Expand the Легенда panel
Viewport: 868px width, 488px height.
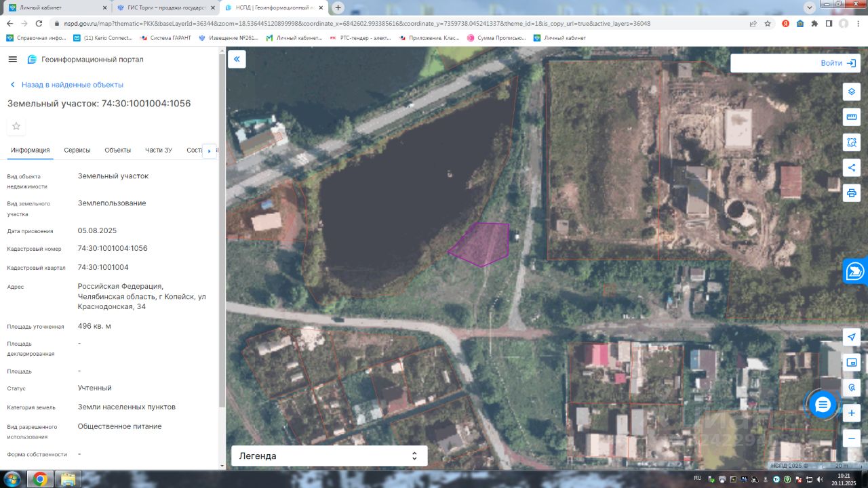(x=329, y=456)
